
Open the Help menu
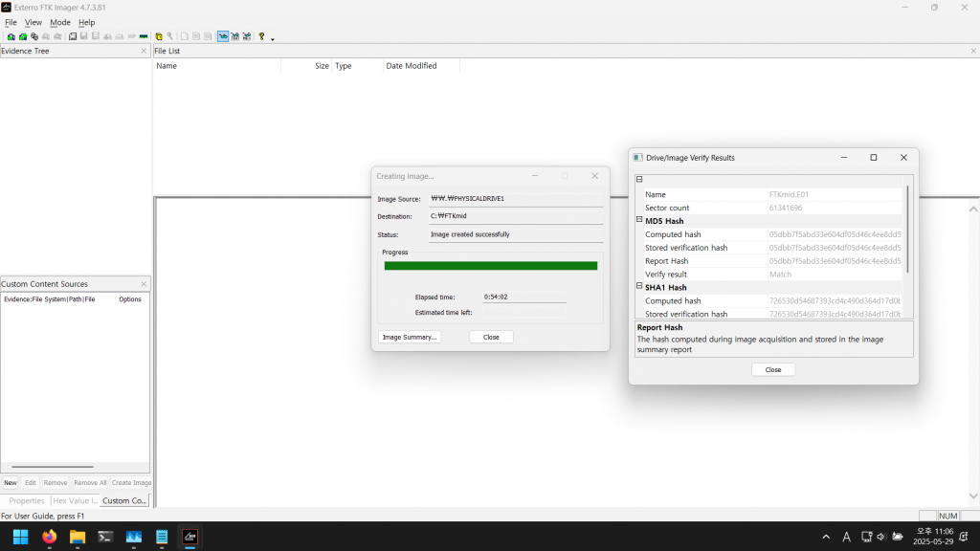click(x=86, y=23)
